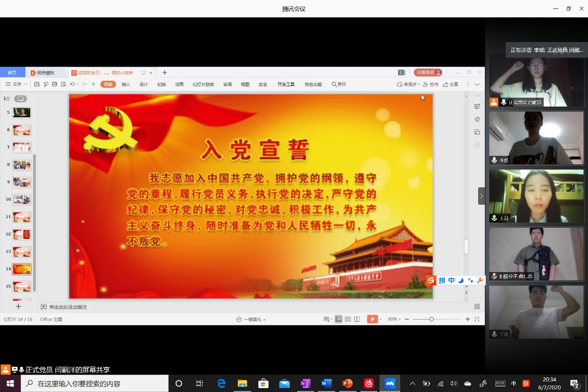Click 单击此处添加备注 to add notes
This screenshot has width=588, height=392.
click(68, 307)
